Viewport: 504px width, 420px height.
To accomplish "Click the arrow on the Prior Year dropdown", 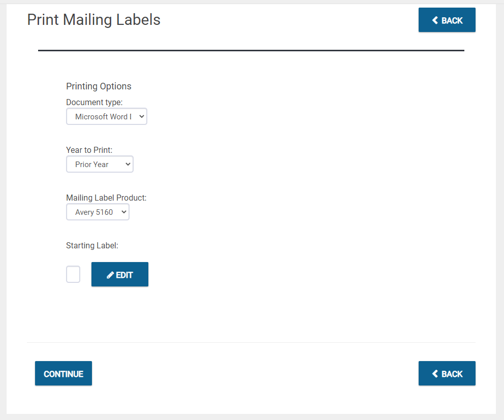I will (128, 164).
